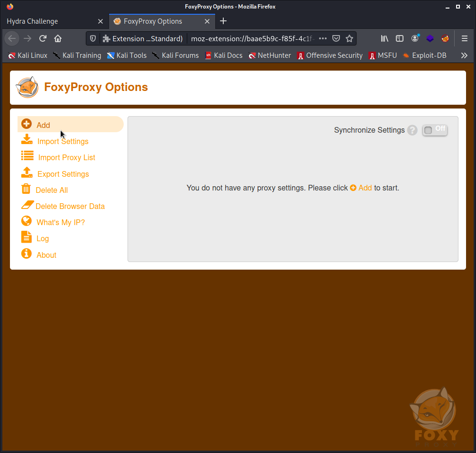The image size is (476, 453).
Task: Open the Firefox Account icon
Action: point(415,38)
